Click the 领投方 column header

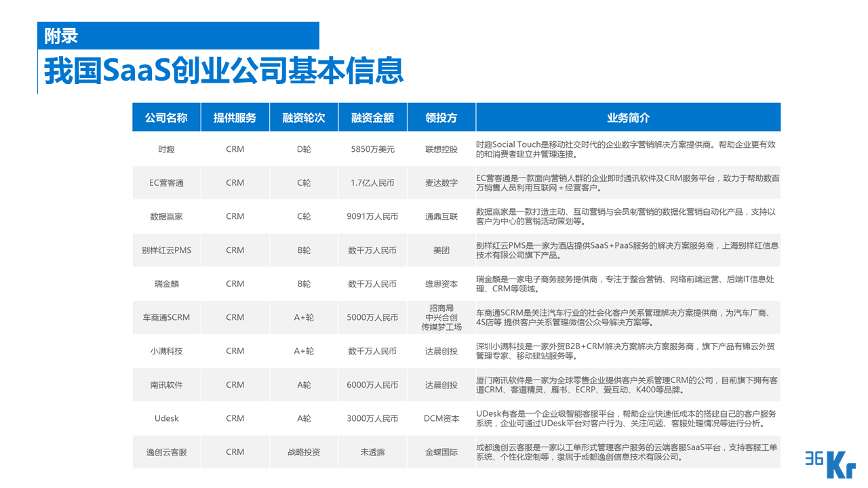441,117
